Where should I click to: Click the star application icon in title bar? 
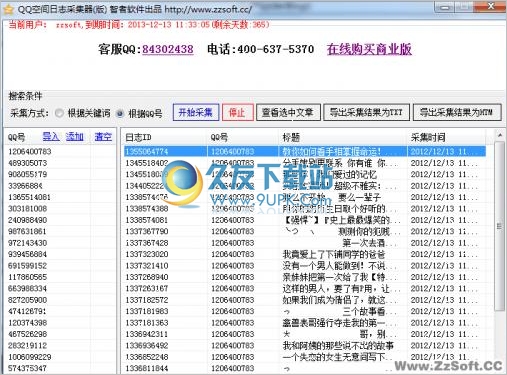point(8,9)
